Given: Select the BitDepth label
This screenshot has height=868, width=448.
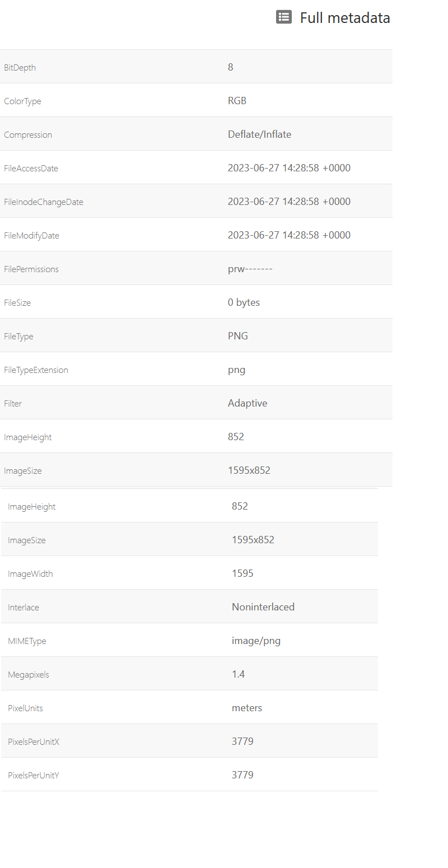Looking at the screenshot, I should (20, 68).
